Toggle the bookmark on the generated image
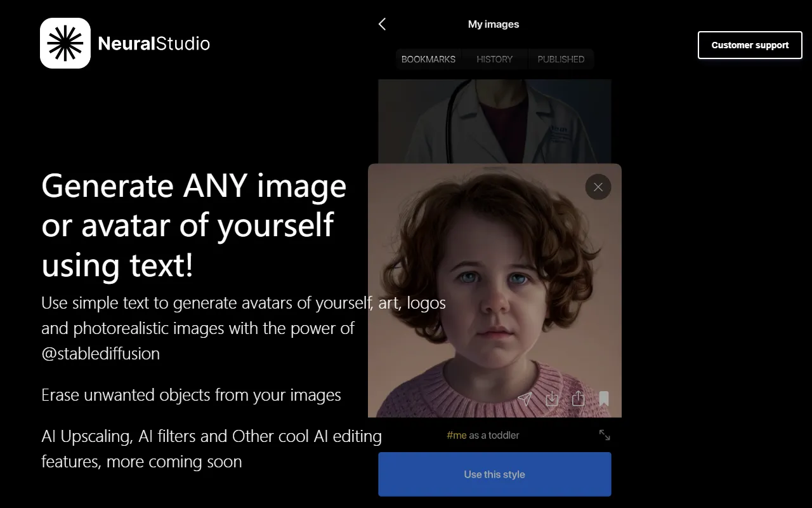 coord(603,398)
